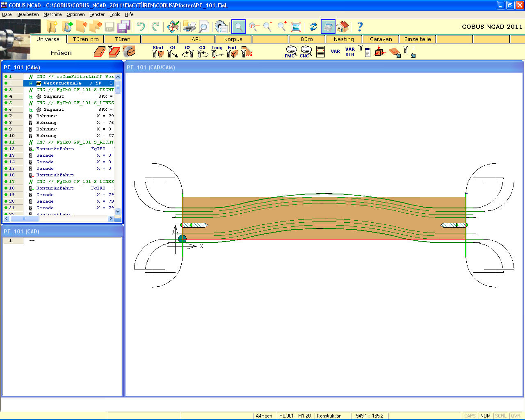Toggle the calculator icon in toolbar

328,27
